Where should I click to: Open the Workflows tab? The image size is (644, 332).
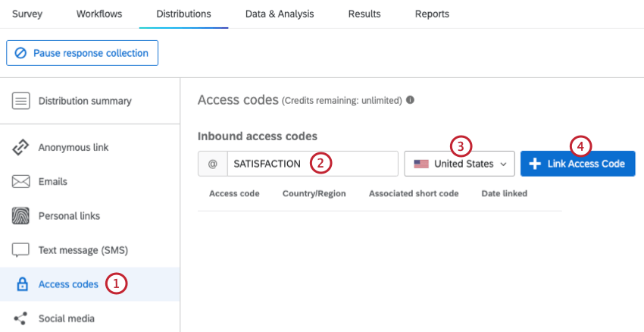(99, 14)
